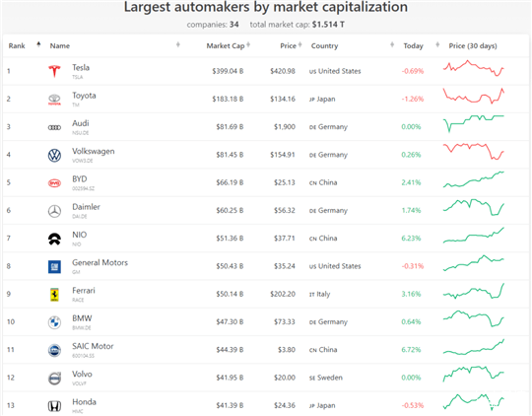The image size is (532, 416).
Task: Click the Price column header
Action: (x=288, y=46)
